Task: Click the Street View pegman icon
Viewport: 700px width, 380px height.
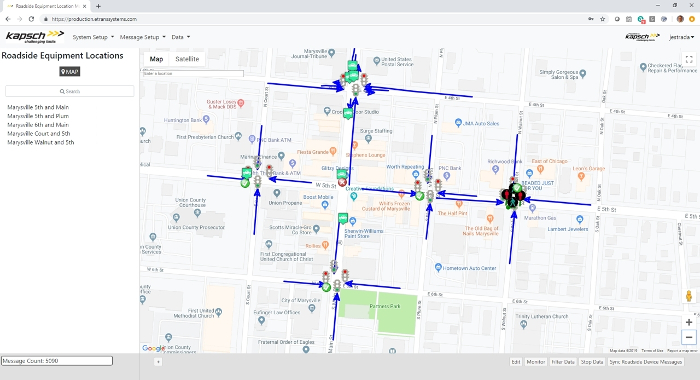Action: [689, 296]
